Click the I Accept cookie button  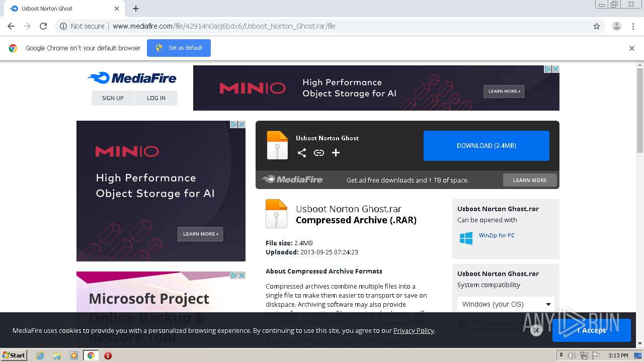tap(592, 330)
